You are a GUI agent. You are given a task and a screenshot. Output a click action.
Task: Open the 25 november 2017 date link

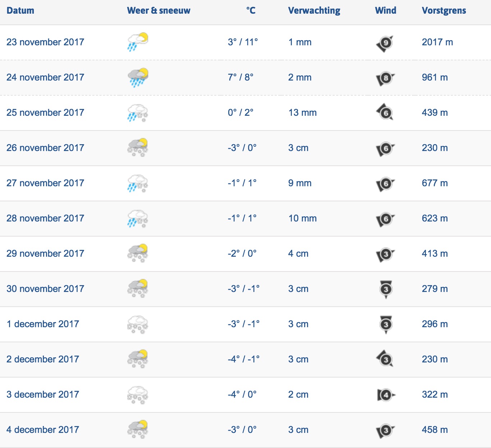point(45,113)
